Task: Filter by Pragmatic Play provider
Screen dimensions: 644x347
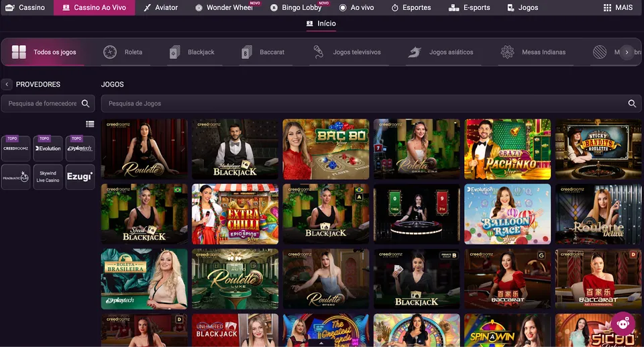Action: (x=15, y=177)
